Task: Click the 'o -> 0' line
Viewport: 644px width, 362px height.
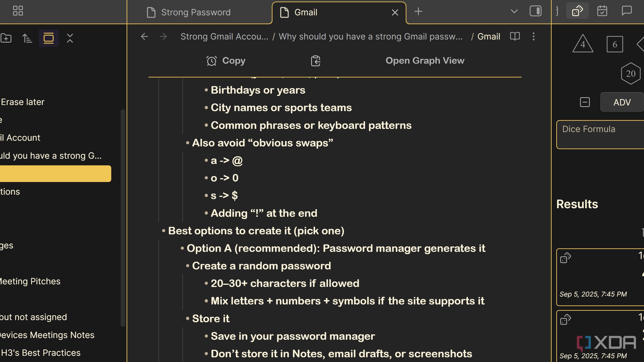Action: [225, 178]
